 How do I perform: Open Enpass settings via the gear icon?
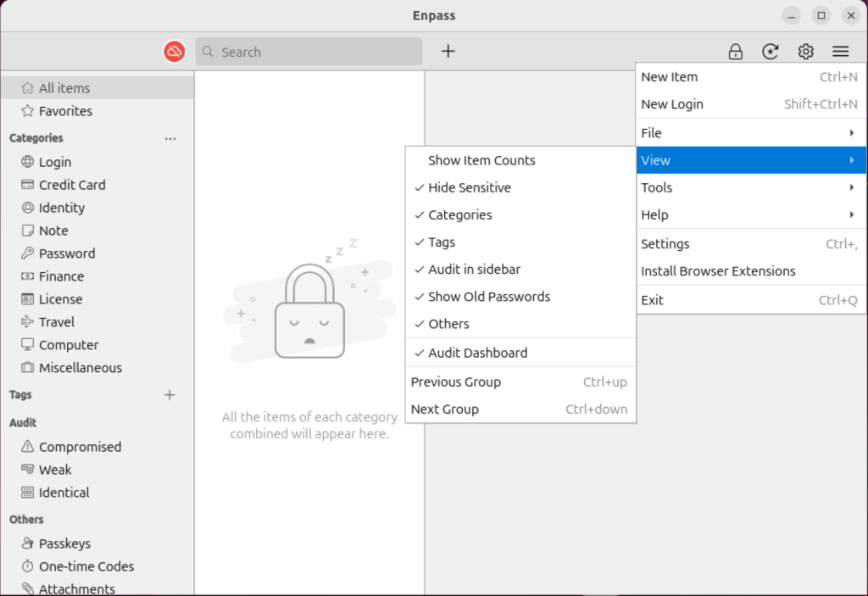click(804, 51)
